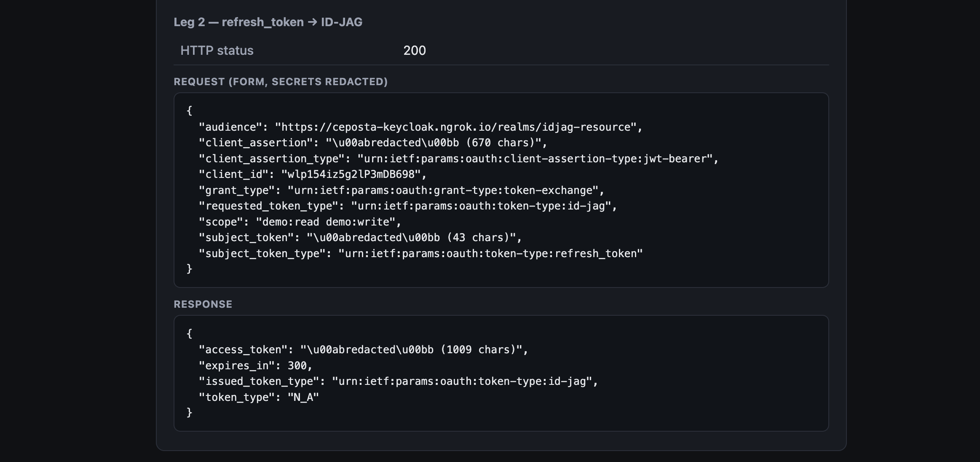
Task: Click the opening brace of response JSON
Action: tap(190, 333)
